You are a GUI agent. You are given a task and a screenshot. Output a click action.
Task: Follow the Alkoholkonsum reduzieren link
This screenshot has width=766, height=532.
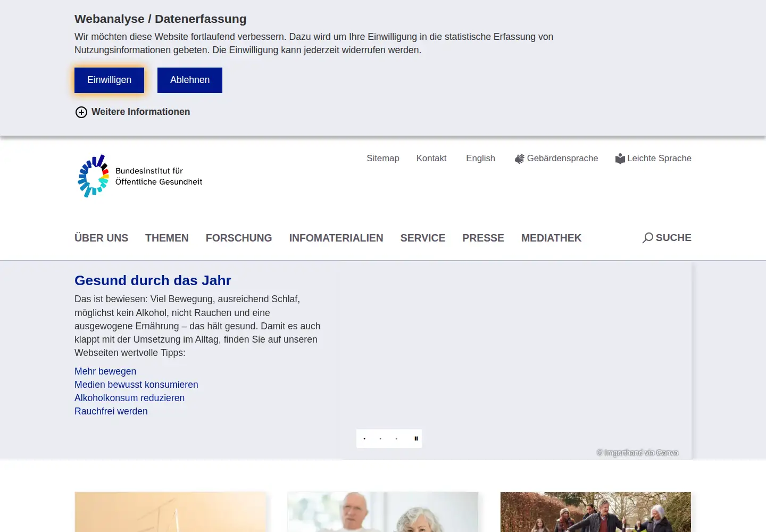pos(129,398)
